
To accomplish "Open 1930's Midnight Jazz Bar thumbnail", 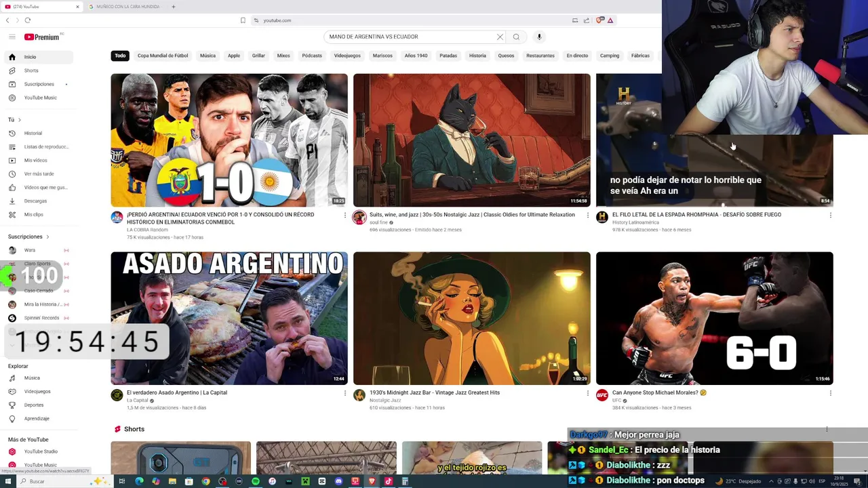I will coord(472,319).
